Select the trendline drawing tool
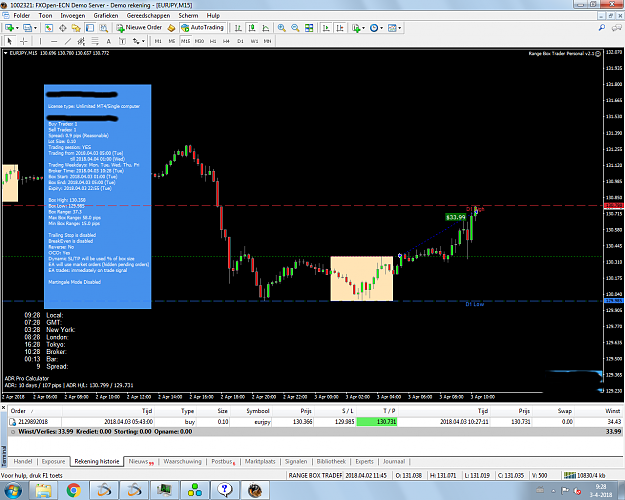This screenshot has width=625, height=500. pos(68,41)
